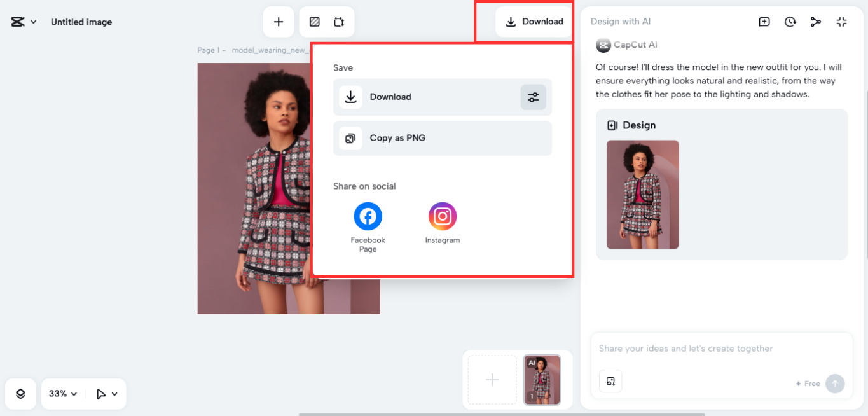Open download settings sliders icon
The height and width of the screenshot is (416, 868).
click(533, 97)
